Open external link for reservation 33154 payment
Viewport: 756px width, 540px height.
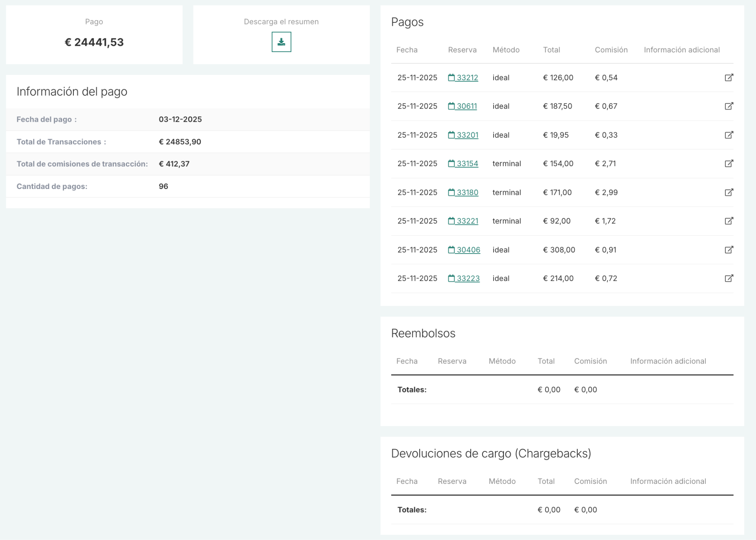tap(729, 164)
